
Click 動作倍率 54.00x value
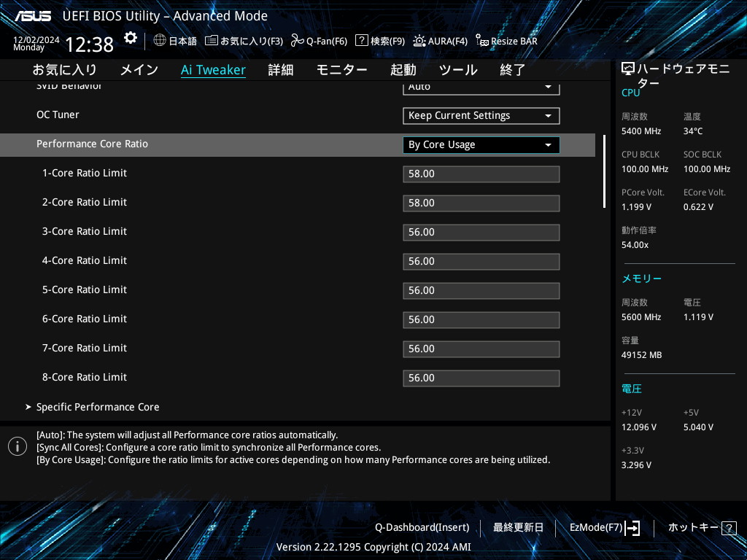(635, 245)
